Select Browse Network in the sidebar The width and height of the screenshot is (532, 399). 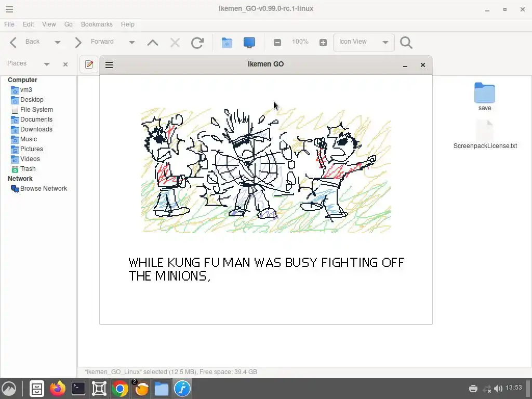click(38, 188)
